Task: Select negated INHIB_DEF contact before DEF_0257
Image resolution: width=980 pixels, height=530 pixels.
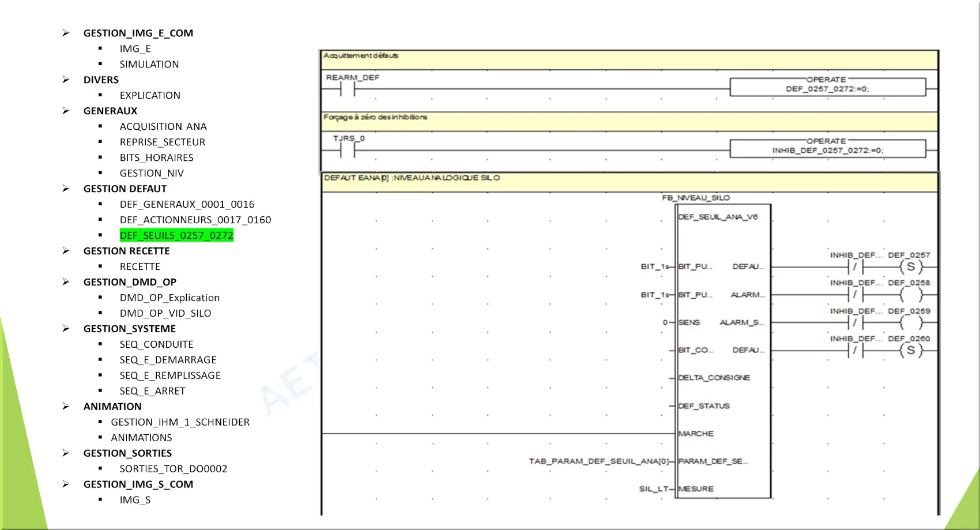Action: 855,267
